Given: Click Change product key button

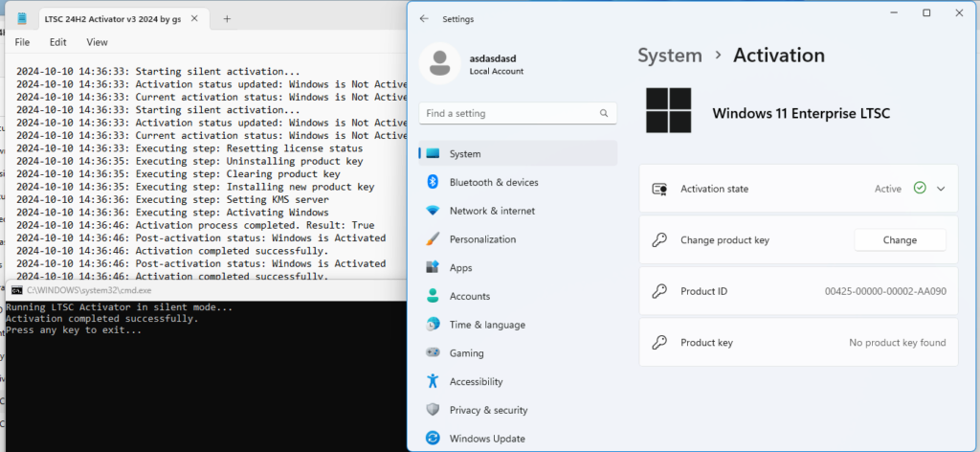Looking at the screenshot, I should point(900,240).
